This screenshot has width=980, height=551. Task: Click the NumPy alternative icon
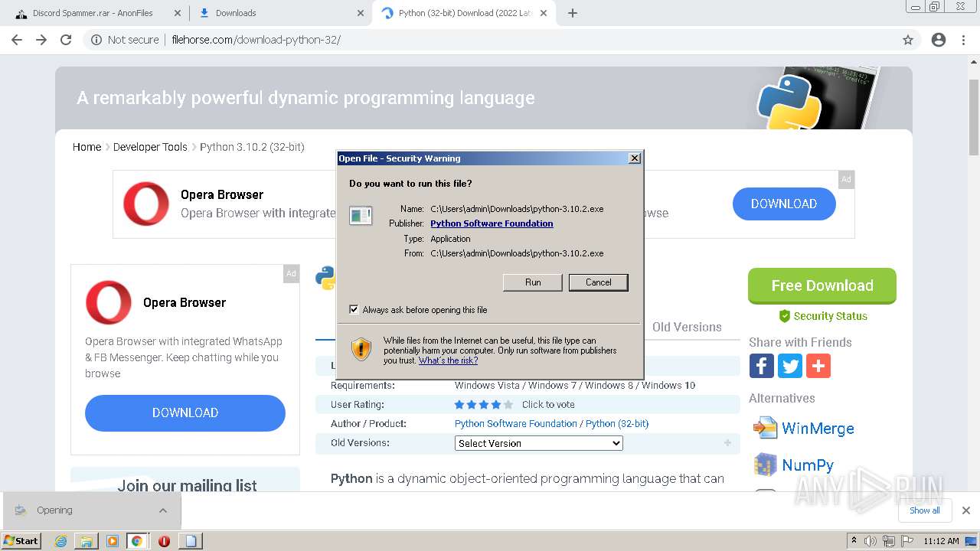(765, 465)
